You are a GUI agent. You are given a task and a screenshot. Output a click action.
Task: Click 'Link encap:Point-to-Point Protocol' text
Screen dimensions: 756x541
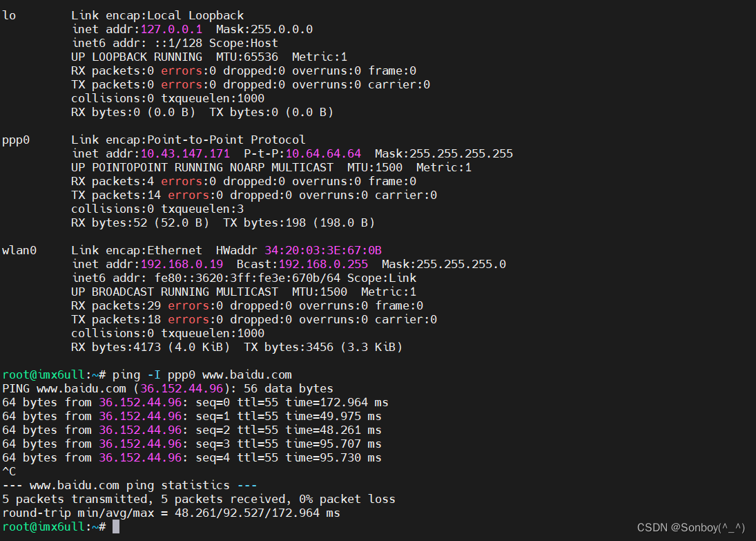coord(188,140)
